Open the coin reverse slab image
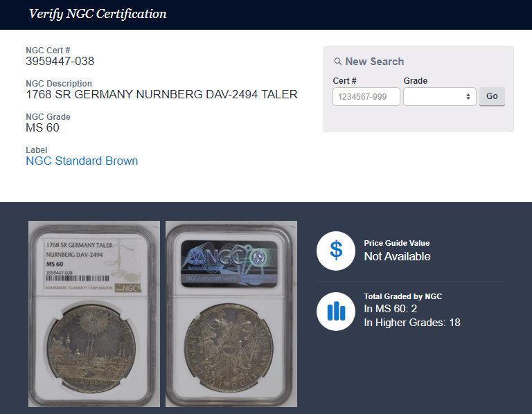 click(x=231, y=314)
